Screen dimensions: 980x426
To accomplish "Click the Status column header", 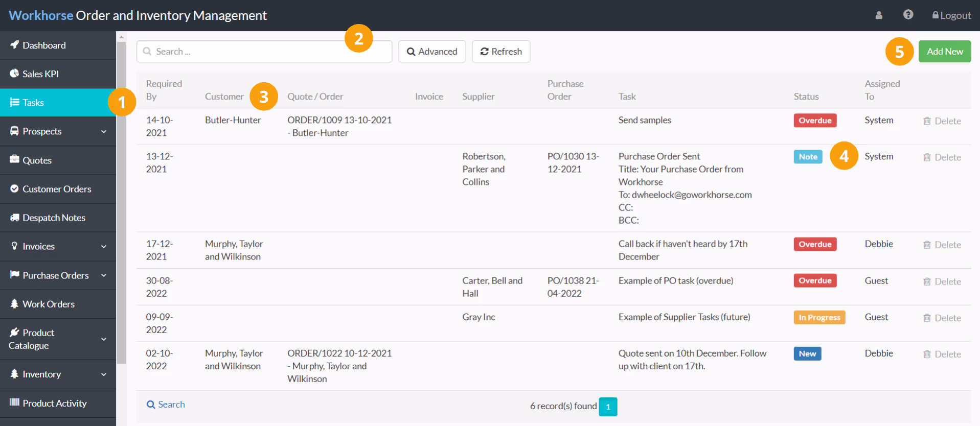I will point(806,97).
